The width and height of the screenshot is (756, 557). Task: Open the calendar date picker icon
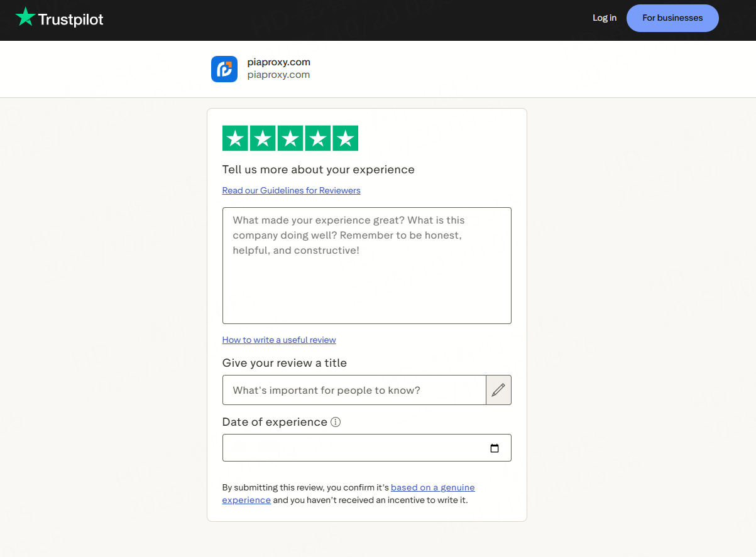[495, 448]
